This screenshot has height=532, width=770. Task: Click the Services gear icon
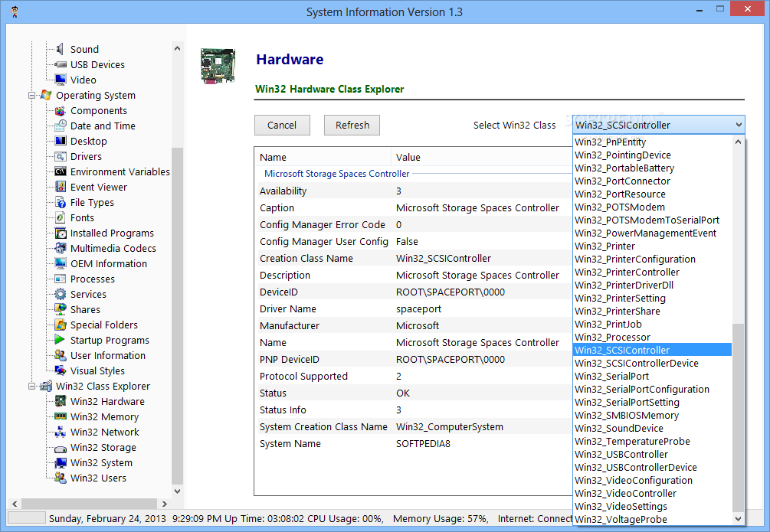point(61,294)
